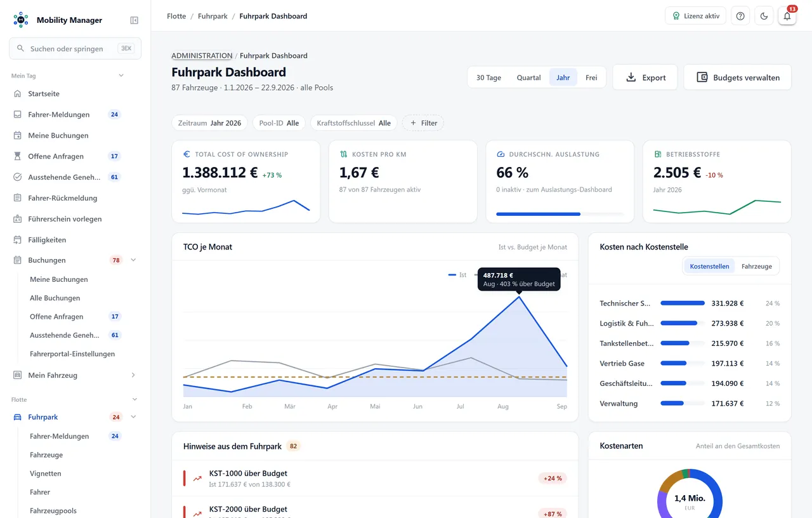The image size is (812, 518).
Task: Open the Kraftstoffschlüssel Alle filter
Action: tap(354, 123)
